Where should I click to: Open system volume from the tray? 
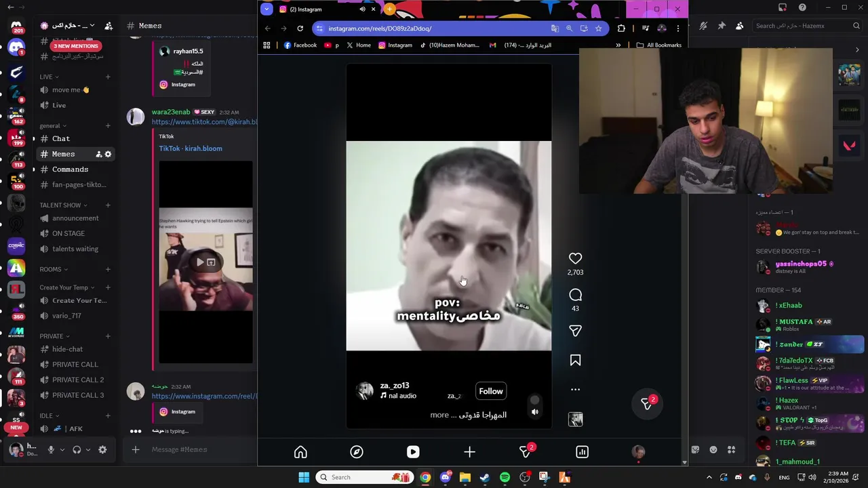pyautogui.click(x=812, y=477)
